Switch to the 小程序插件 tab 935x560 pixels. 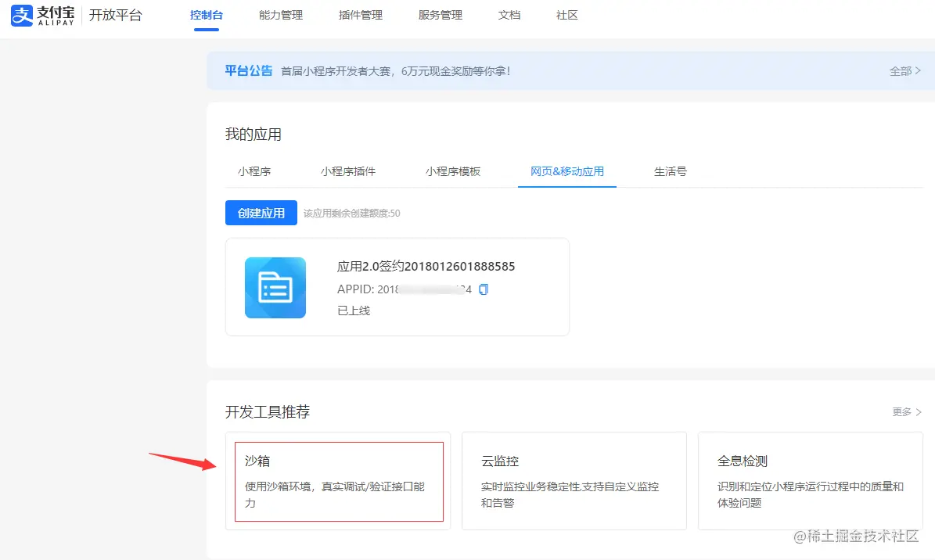348,172
